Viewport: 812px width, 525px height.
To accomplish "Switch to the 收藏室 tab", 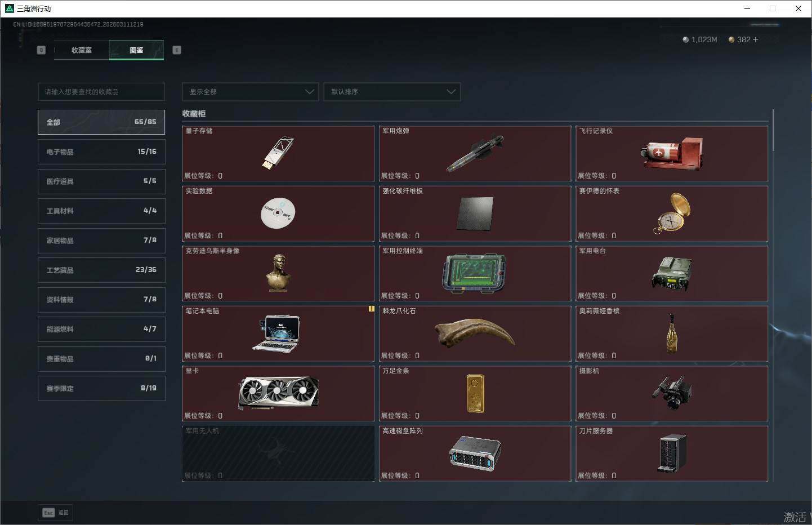I will (x=82, y=50).
